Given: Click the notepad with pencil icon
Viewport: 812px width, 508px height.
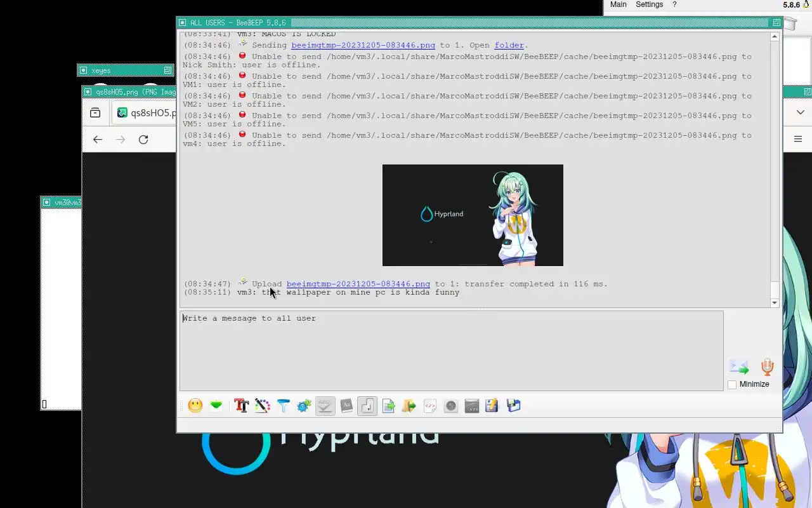Looking at the screenshot, I should tap(492, 406).
